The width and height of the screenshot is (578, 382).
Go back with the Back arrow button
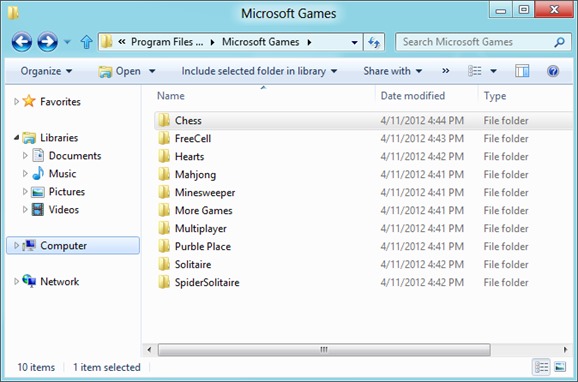[x=21, y=42]
